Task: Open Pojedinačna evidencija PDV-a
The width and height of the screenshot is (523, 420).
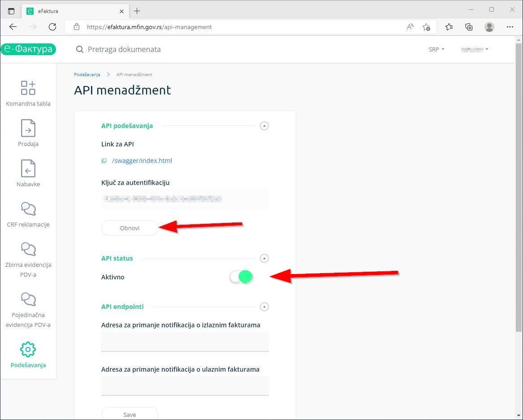Action: (x=28, y=300)
